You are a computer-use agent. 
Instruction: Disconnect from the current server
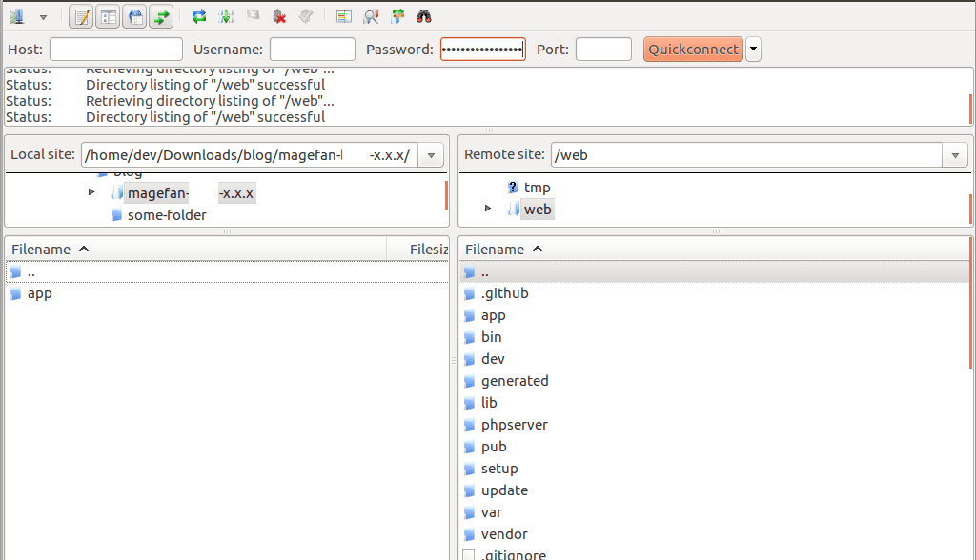pos(281,16)
